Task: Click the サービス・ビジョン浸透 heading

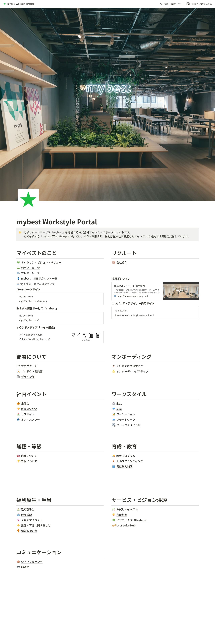Action: (x=139, y=500)
